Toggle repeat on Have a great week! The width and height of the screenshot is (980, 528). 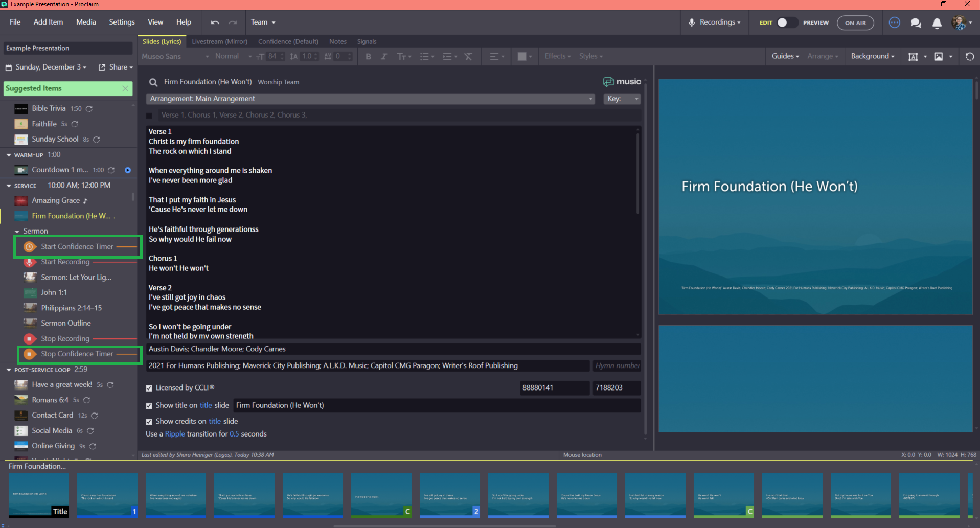tap(110, 385)
